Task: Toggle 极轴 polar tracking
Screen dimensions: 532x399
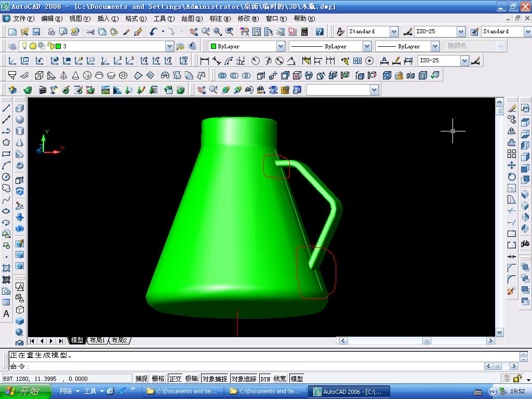Action: [x=191, y=379]
